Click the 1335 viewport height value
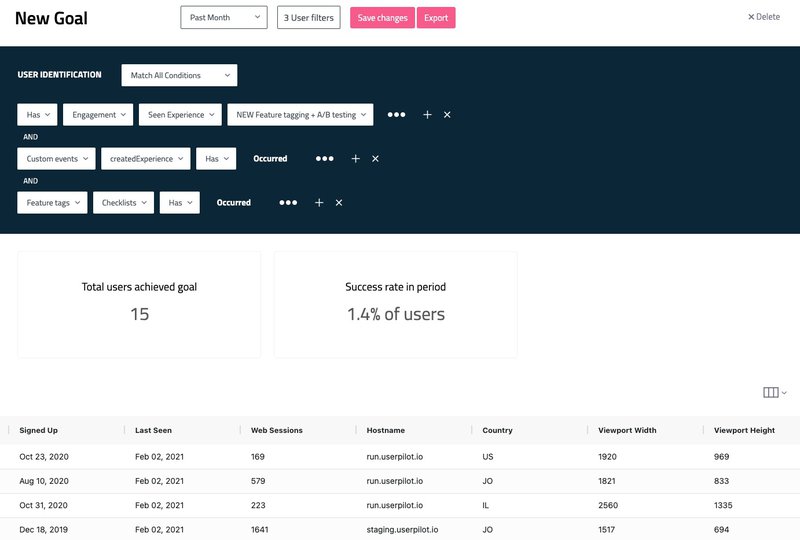This screenshot has width=800, height=540. [723, 505]
